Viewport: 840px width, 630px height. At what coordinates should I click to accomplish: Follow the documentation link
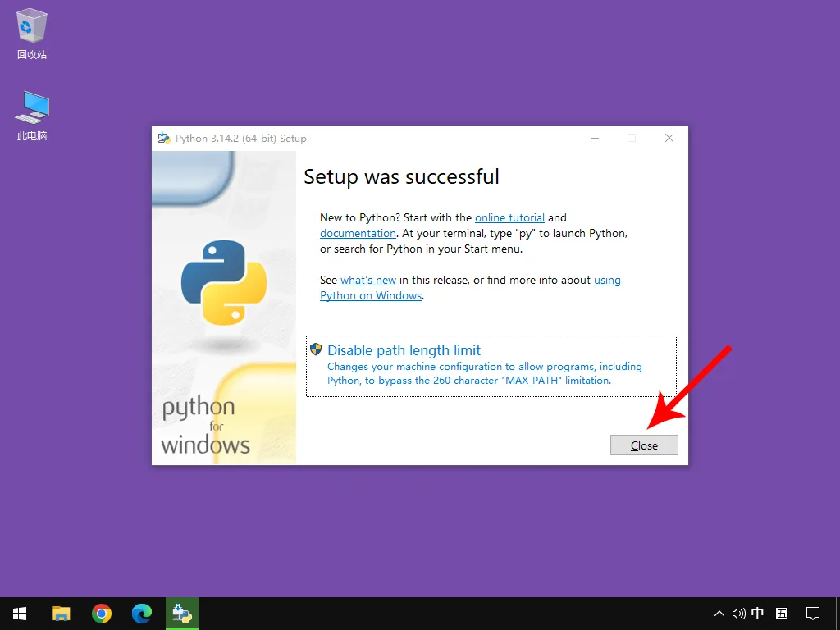[358, 234]
